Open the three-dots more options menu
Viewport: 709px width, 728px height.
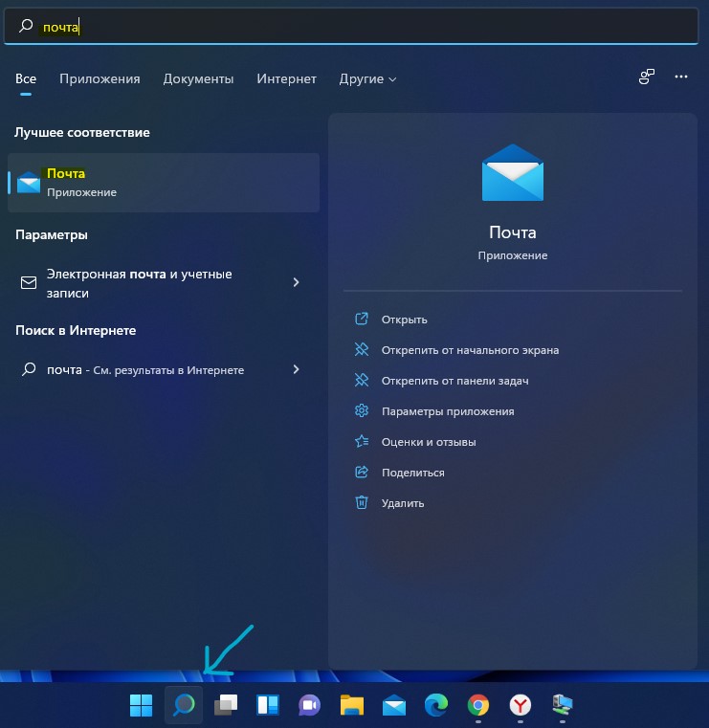coord(681,77)
